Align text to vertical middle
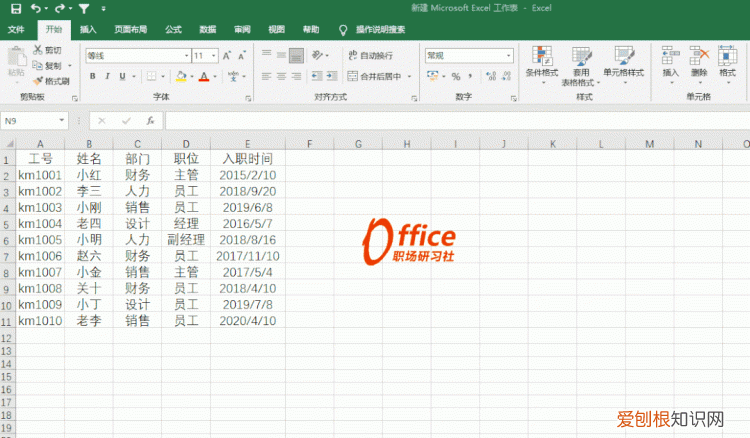 point(281,55)
